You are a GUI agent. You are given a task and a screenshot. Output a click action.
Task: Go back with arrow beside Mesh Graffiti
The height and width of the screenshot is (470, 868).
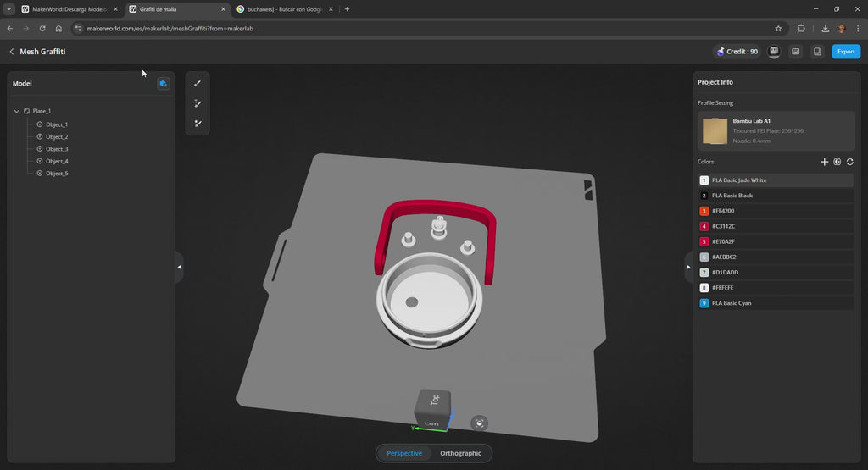12,52
